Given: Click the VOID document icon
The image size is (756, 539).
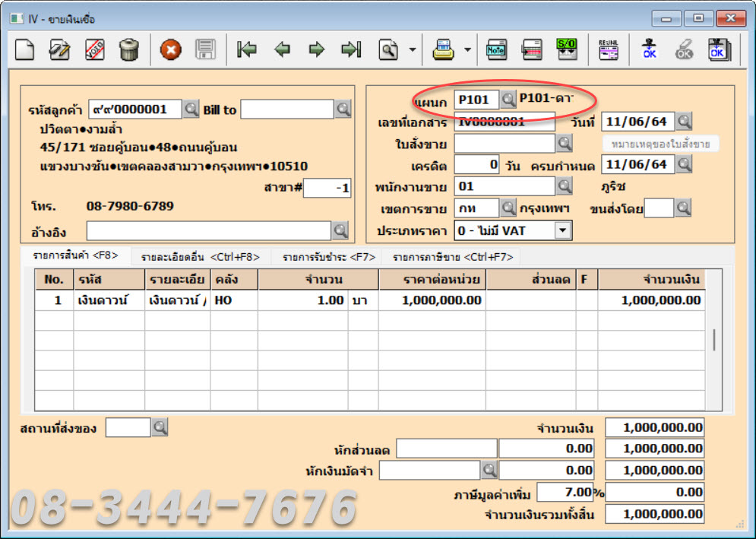Looking at the screenshot, I should click(94, 49).
